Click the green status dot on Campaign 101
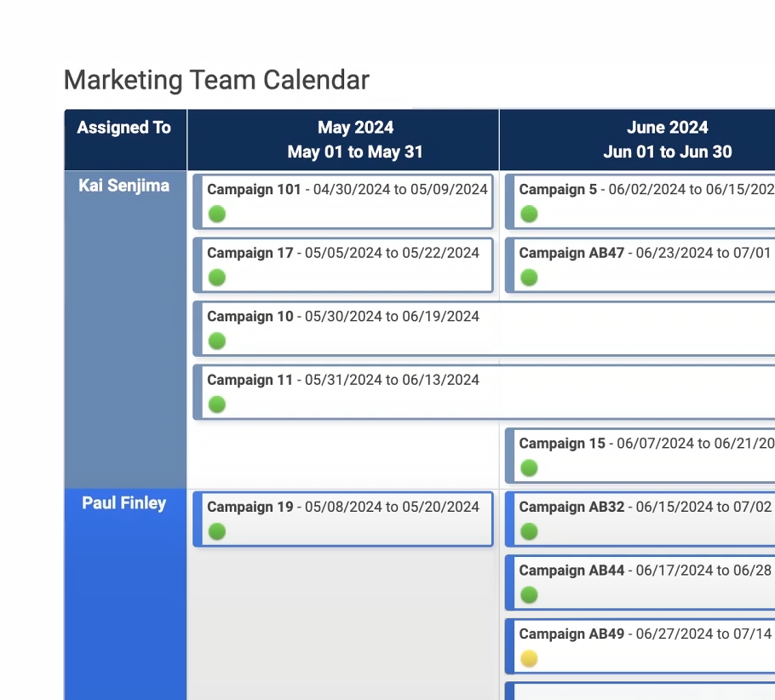The width and height of the screenshot is (775, 700). (x=217, y=214)
